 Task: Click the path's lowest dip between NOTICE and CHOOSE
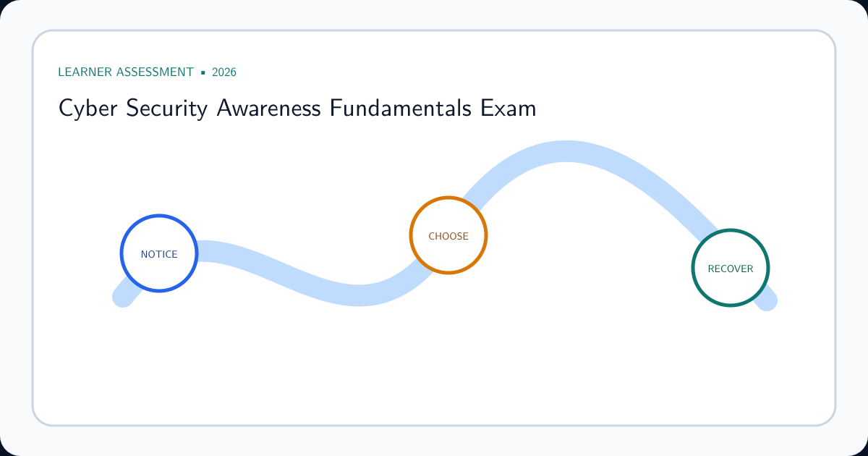point(358,295)
